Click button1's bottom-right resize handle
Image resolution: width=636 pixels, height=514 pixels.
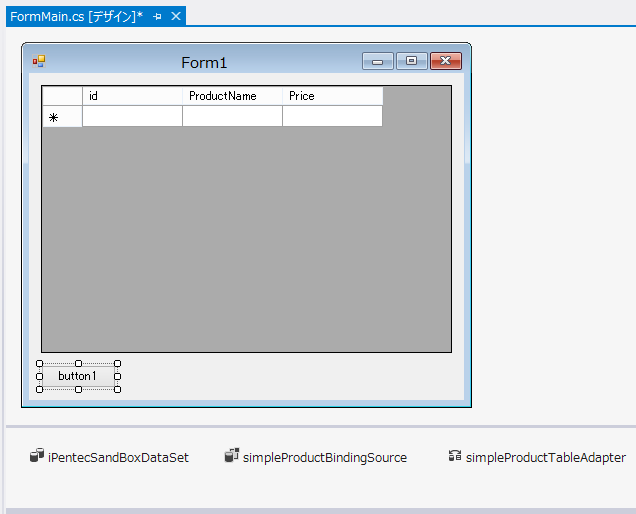click(x=117, y=389)
